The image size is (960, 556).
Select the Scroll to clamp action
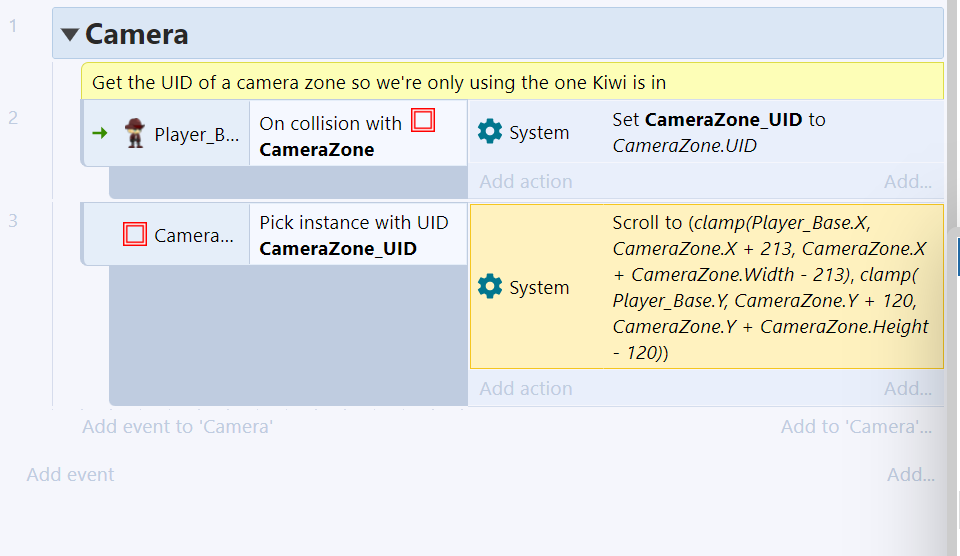pyautogui.click(x=707, y=287)
